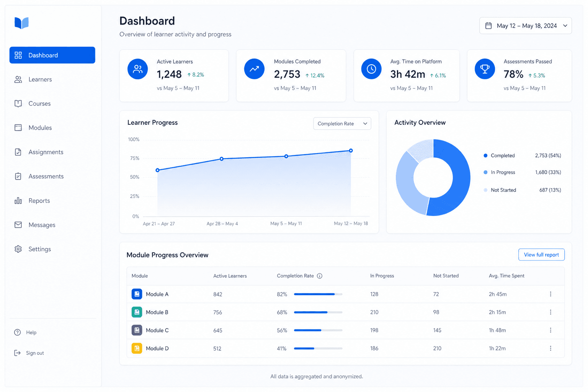Click the View full report button
The width and height of the screenshot is (588, 392).
[x=541, y=255]
